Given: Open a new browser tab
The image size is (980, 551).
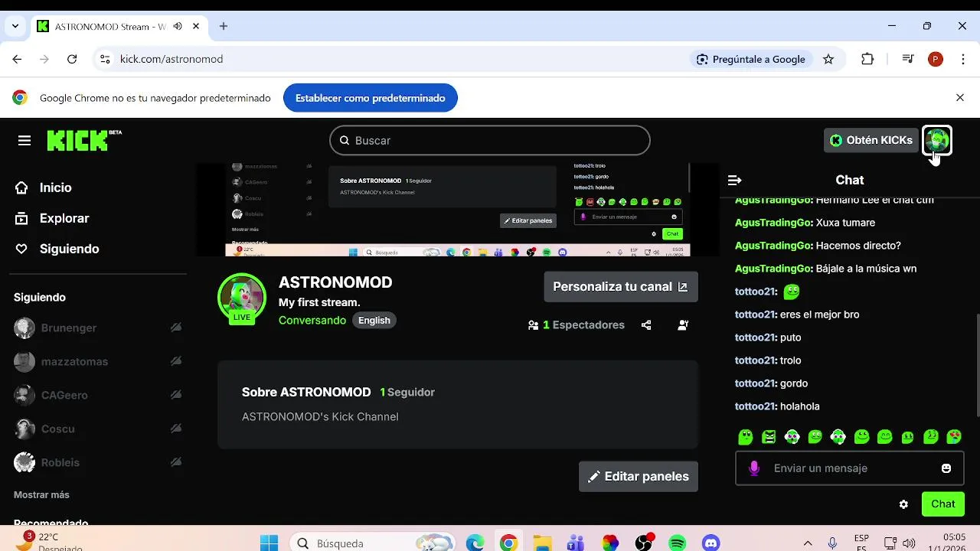Looking at the screenshot, I should [224, 26].
